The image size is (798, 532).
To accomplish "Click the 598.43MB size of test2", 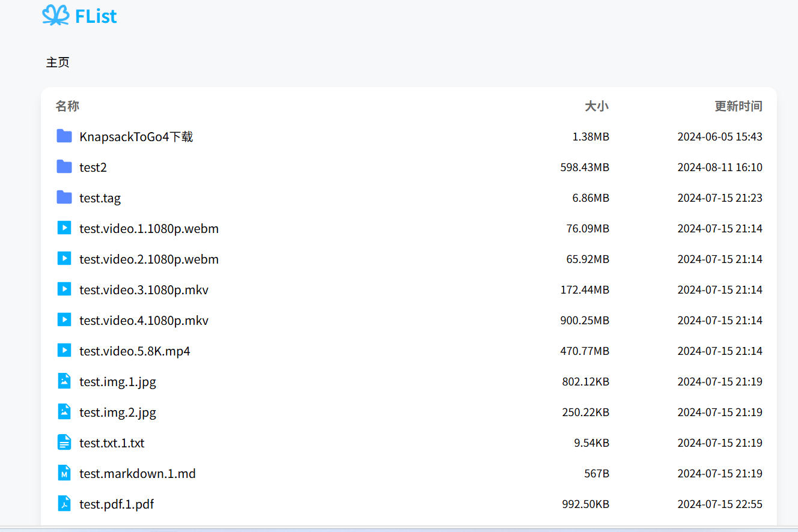I will coord(585,168).
